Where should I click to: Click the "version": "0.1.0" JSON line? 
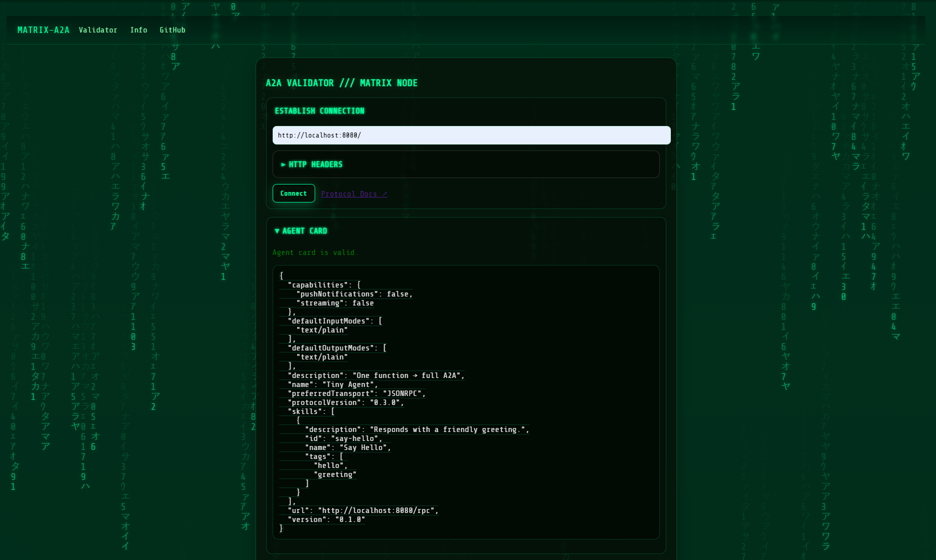[326, 519]
